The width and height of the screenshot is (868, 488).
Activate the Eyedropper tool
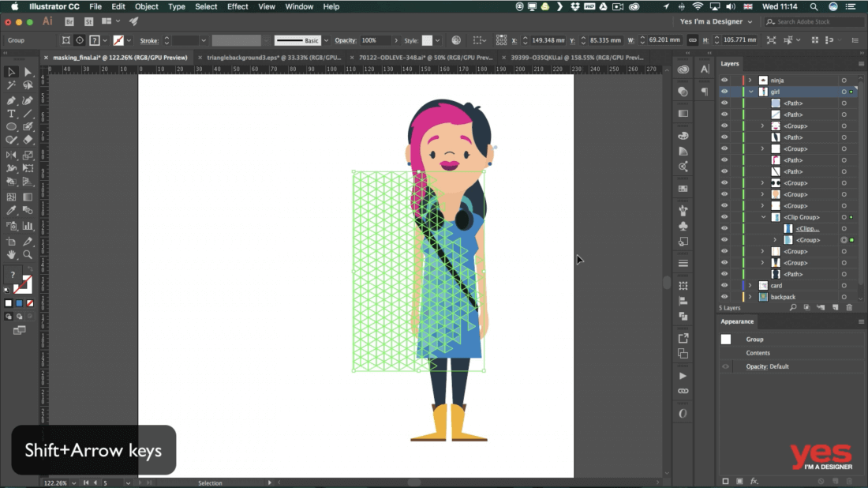click(x=11, y=211)
